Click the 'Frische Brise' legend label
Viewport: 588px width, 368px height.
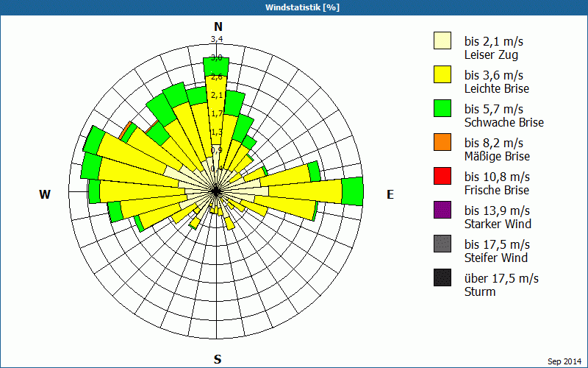497,190
